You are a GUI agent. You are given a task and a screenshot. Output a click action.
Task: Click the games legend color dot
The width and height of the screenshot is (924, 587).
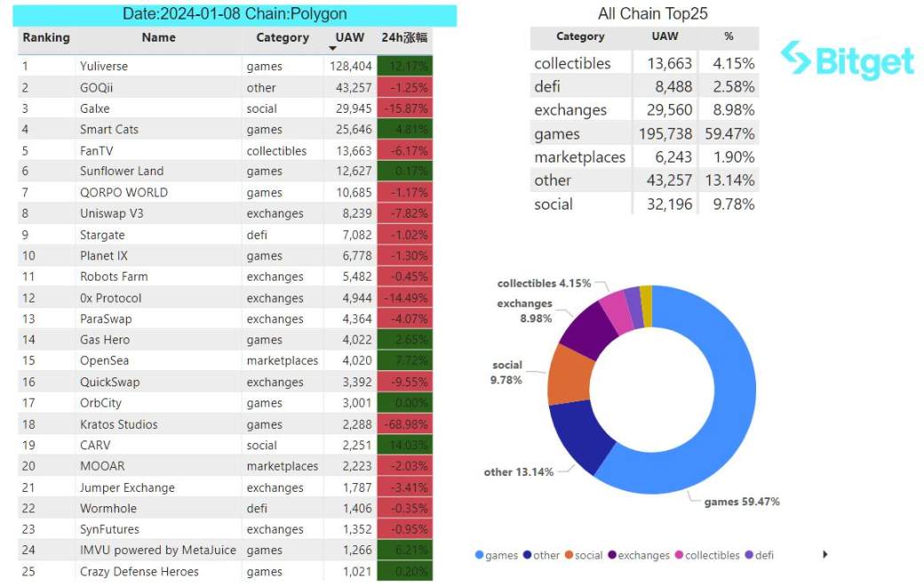[x=480, y=556]
